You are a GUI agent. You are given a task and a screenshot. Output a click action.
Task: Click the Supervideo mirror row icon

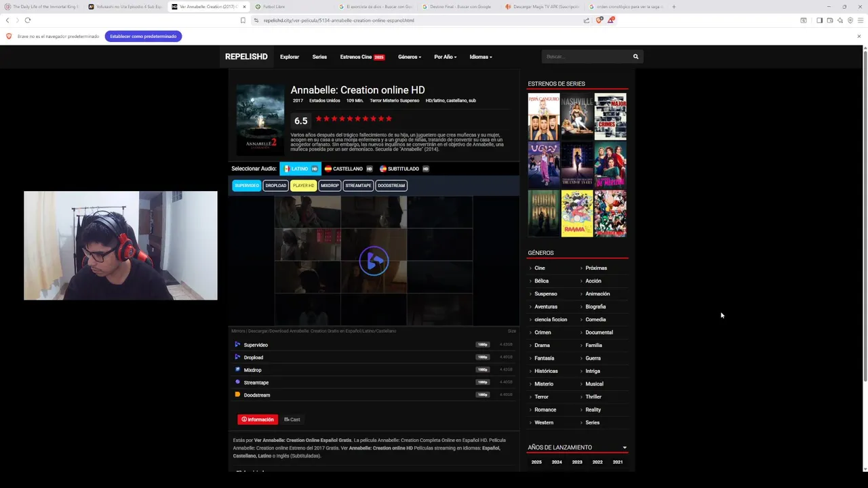click(x=237, y=344)
